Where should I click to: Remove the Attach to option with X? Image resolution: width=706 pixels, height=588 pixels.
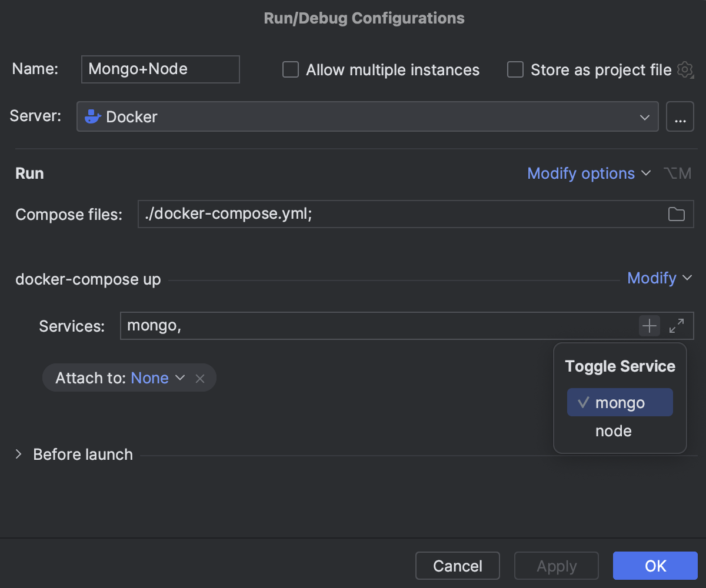200,378
